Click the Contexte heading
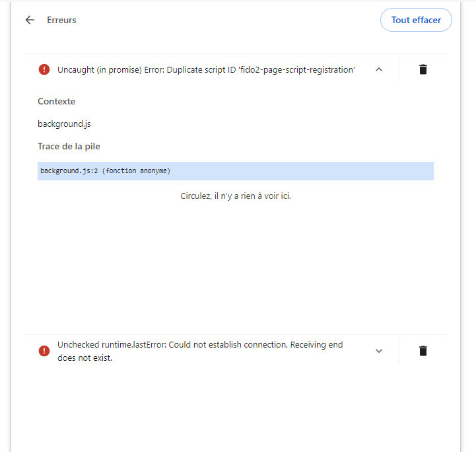Screen dimensions: 476x452 point(56,101)
